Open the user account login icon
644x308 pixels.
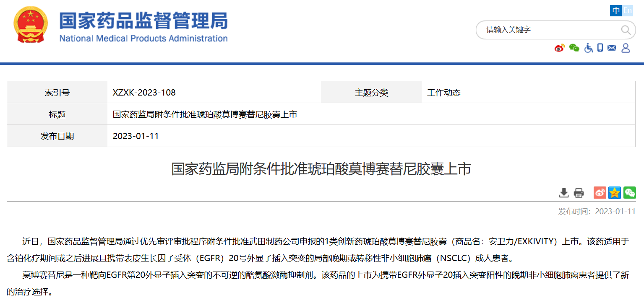[626, 48]
